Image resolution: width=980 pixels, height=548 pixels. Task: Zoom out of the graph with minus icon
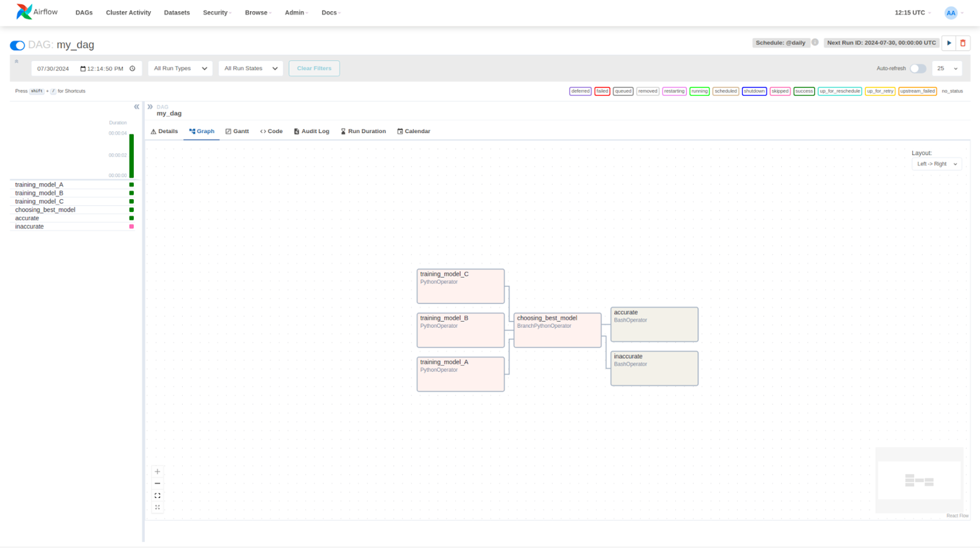[157, 483]
